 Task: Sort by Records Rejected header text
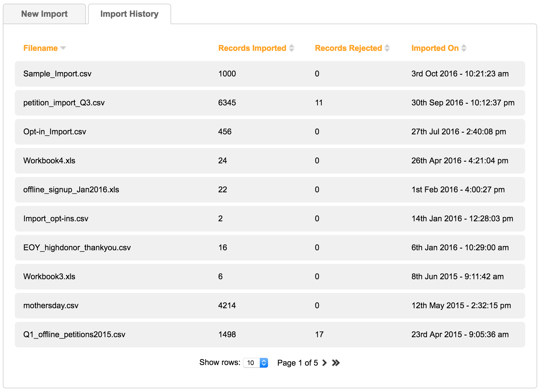348,48
